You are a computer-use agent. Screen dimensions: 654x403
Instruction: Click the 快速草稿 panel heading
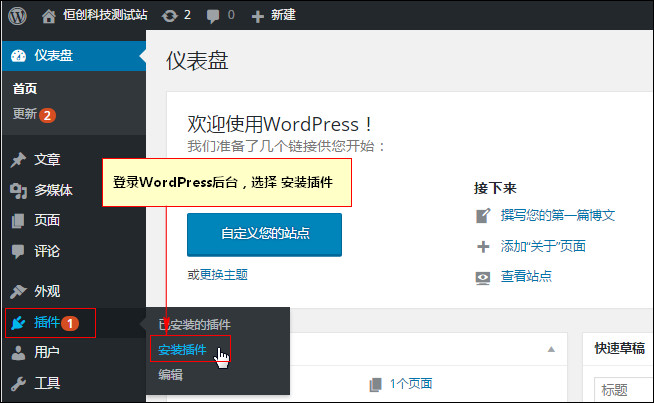point(620,348)
